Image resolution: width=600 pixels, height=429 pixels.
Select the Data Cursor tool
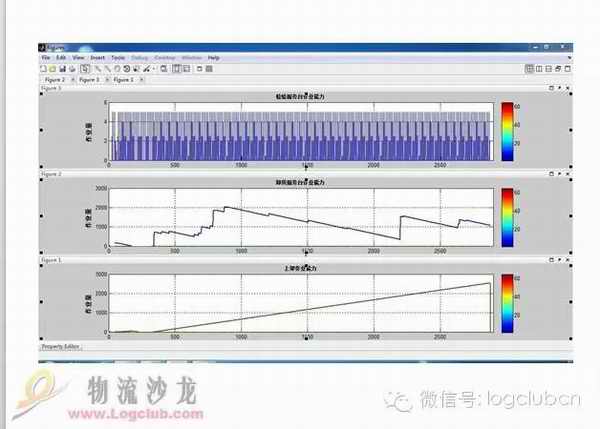135,68
